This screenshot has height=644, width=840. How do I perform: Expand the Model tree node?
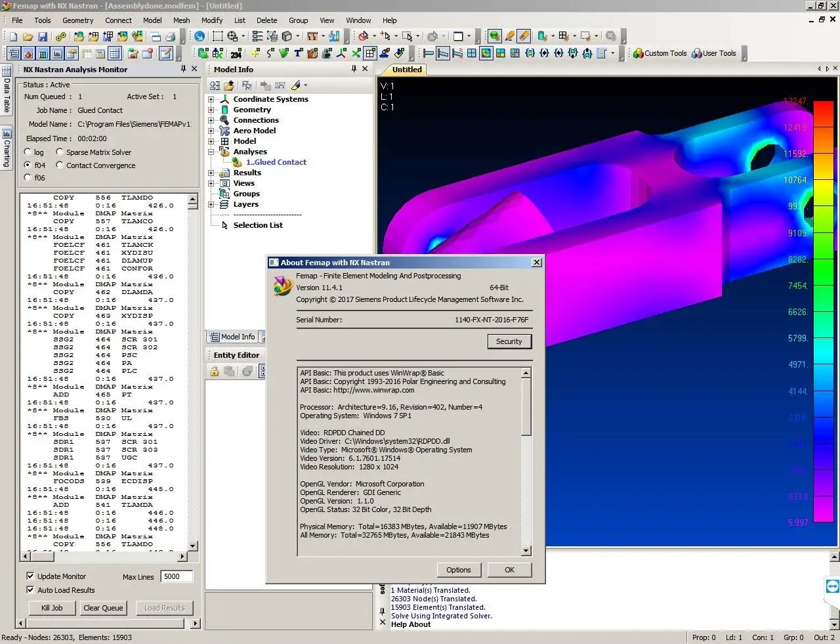pos(211,141)
